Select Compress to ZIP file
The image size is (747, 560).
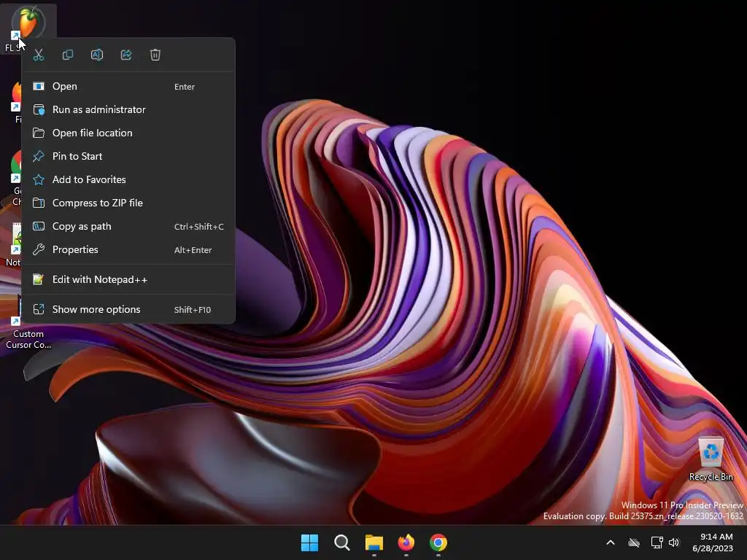128,203
